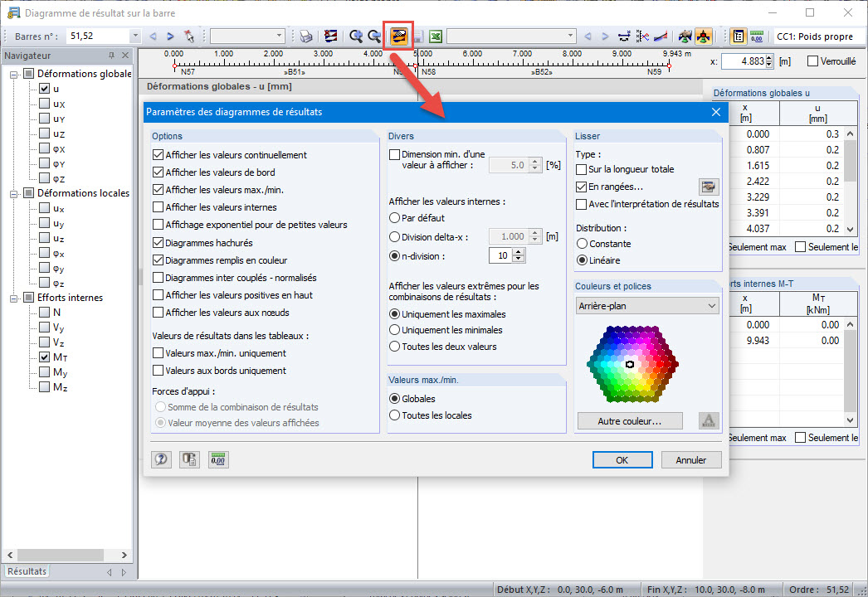
Task: Select Toutes les deux valeurs radio
Action: (x=395, y=347)
